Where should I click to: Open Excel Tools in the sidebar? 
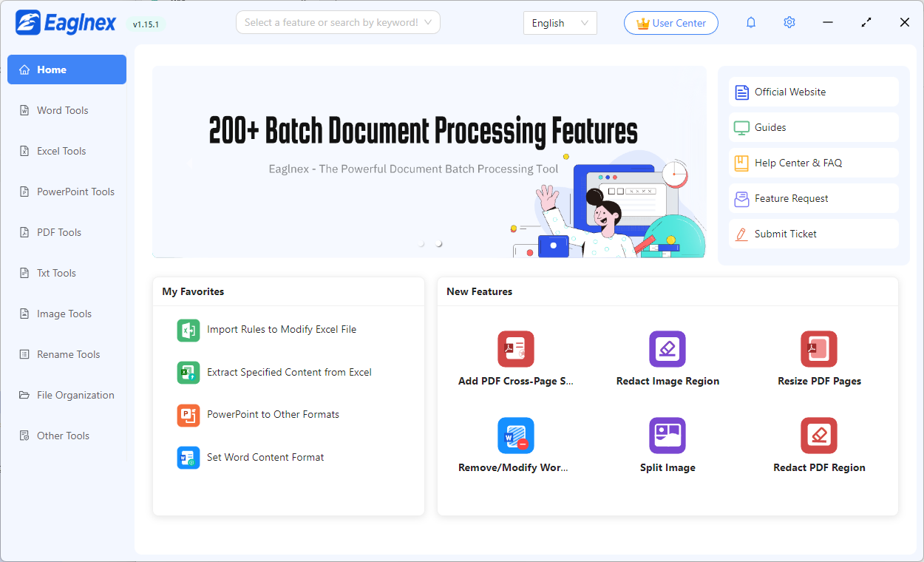coord(67,151)
